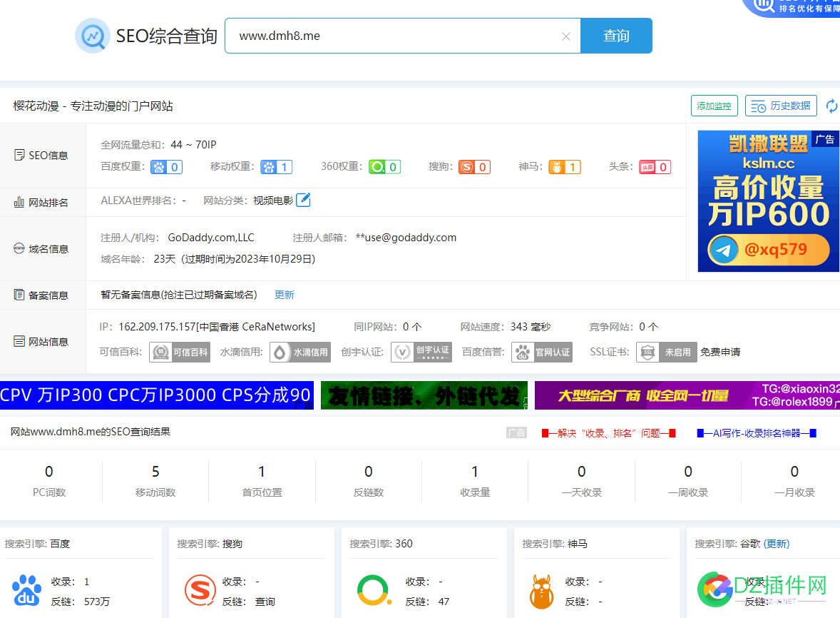Click the 头条 weight badge icon
Image resolution: width=840 pixels, height=618 pixels.
pos(655,167)
